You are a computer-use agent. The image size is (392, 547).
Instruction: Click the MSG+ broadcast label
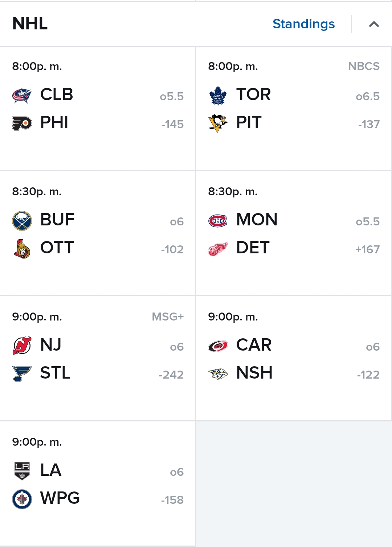[x=168, y=317]
